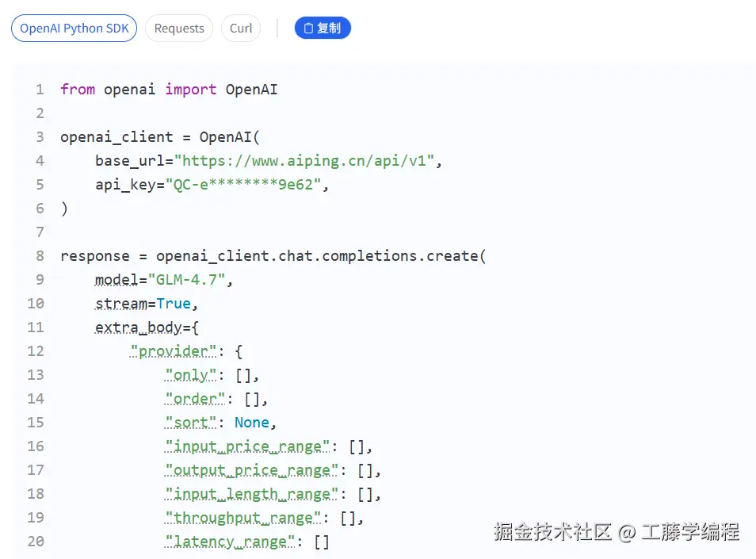Click the "only" key on line 13

tap(191, 375)
